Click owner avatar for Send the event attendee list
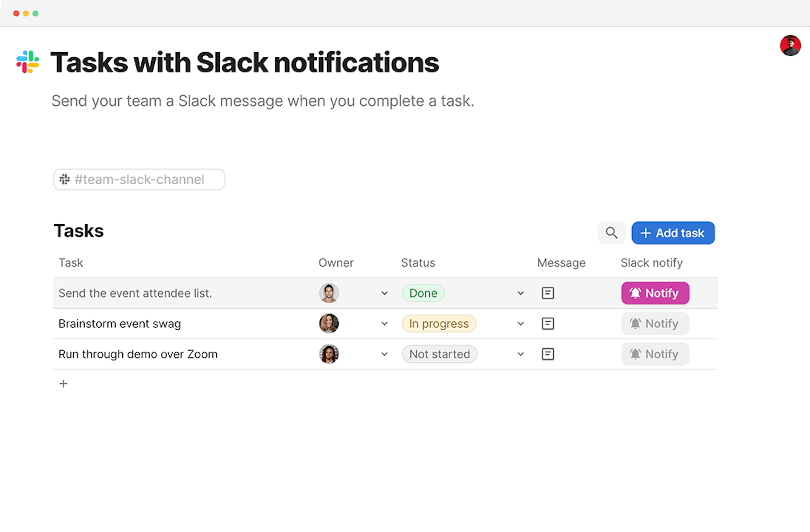Screen dimensions: 810x532 (329, 293)
